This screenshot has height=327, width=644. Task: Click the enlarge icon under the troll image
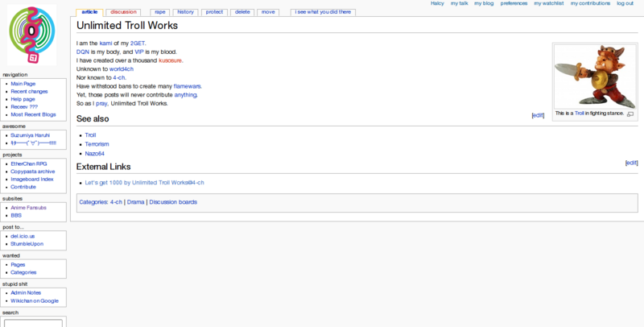pos(630,114)
